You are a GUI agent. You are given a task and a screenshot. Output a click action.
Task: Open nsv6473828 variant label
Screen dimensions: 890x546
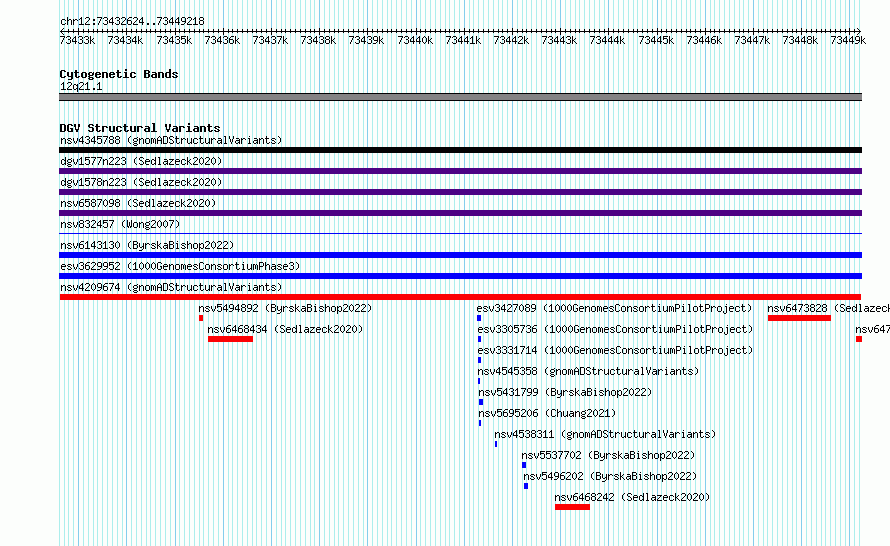tap(829, 308)
